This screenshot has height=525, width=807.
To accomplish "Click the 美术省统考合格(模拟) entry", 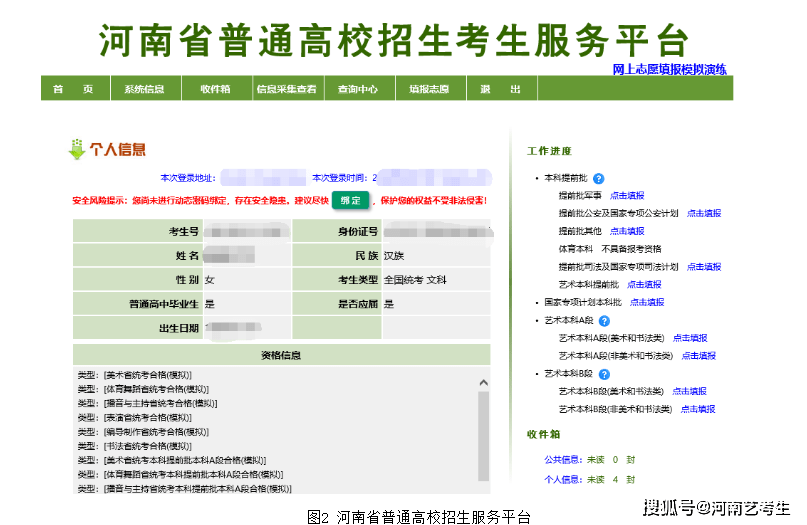I will (x=148, y=375).
